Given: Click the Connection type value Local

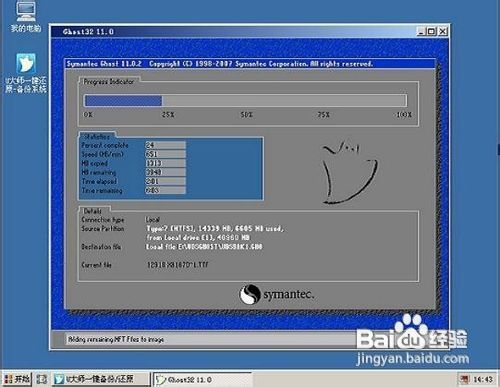Looking at the screenshot, I should point(153,220).
